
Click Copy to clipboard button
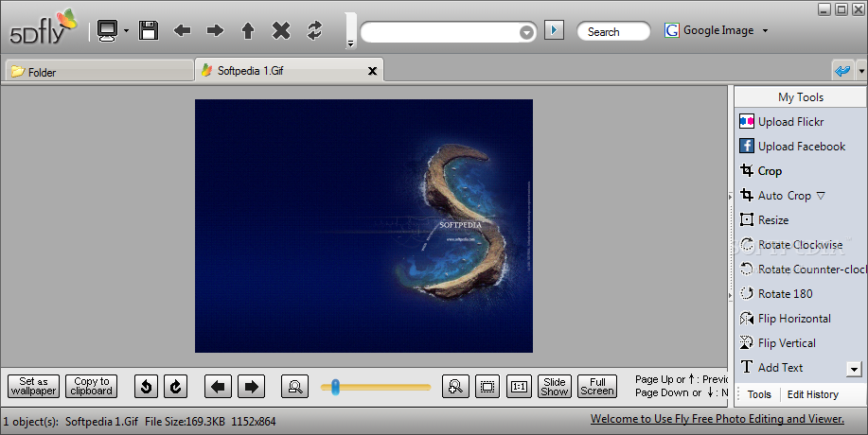pos(91,386)
